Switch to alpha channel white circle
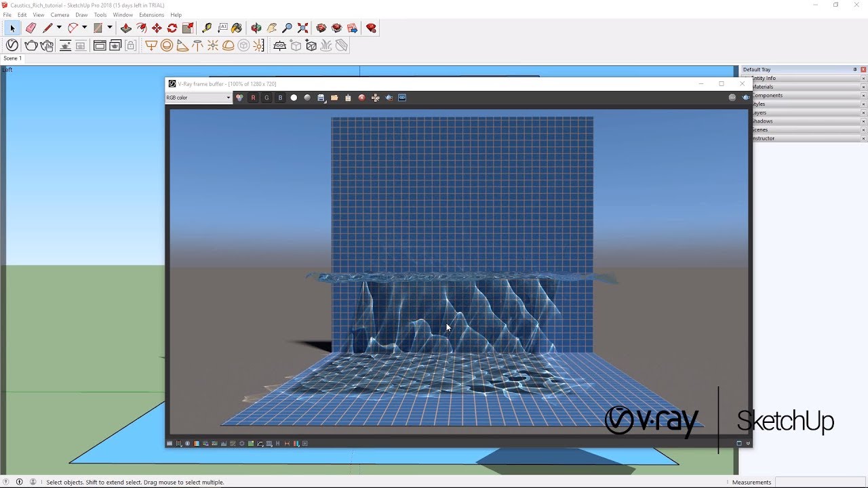Image resolution: width=868 pixels, height=488 pixels. click(294, 98)
